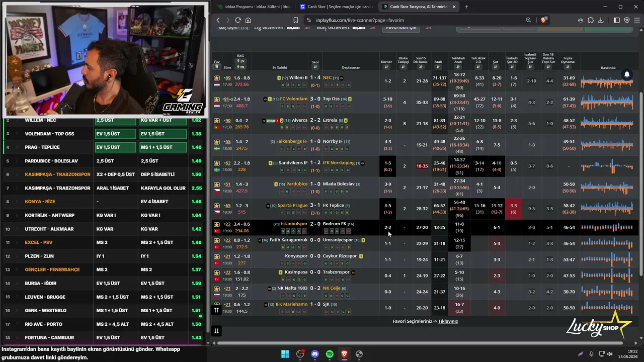Sort by İsabetli Şut 2D column
Screen dimensions: 644x362
pos(512,67)
